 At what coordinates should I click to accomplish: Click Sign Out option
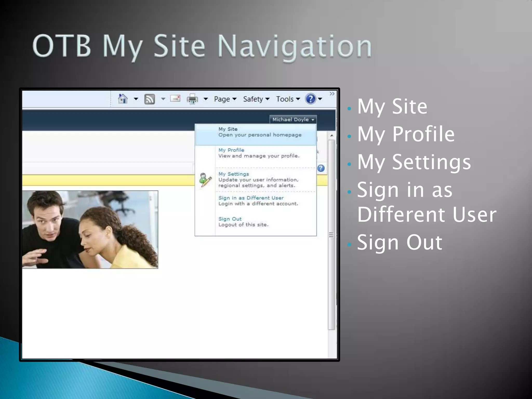[x=230, y=219]
